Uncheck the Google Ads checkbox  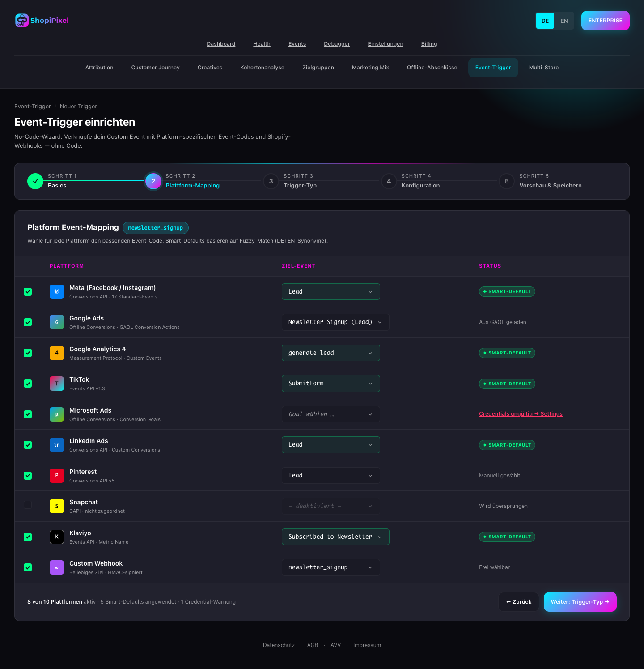(28, 322)
